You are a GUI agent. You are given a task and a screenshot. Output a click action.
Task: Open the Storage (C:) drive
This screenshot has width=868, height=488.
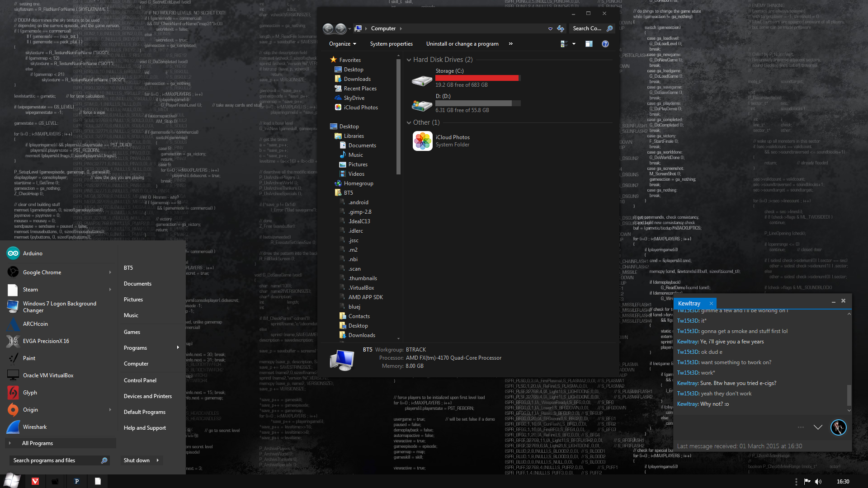click(466, 78)
